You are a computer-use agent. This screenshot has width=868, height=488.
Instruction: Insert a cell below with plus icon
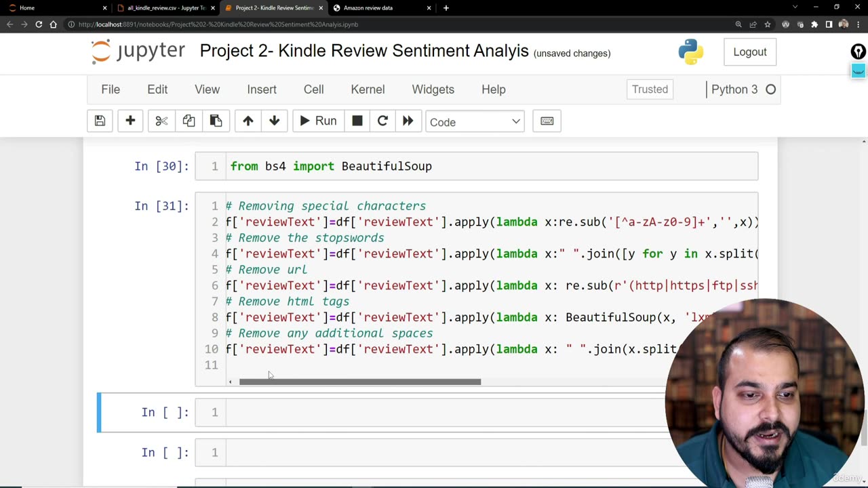point(130,121)
